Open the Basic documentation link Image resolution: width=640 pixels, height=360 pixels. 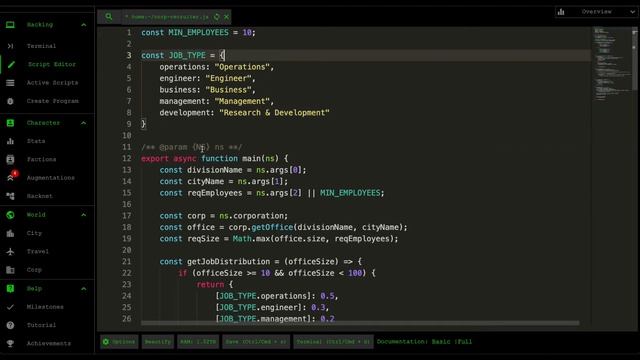click(x=441, y=342)
